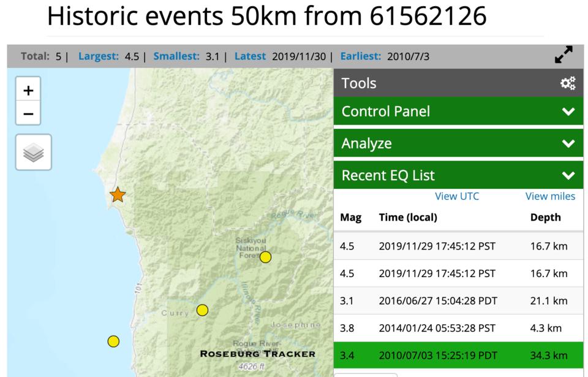588x377 pixels.
Task: Click the orange star marker
Action: point(118,195)
